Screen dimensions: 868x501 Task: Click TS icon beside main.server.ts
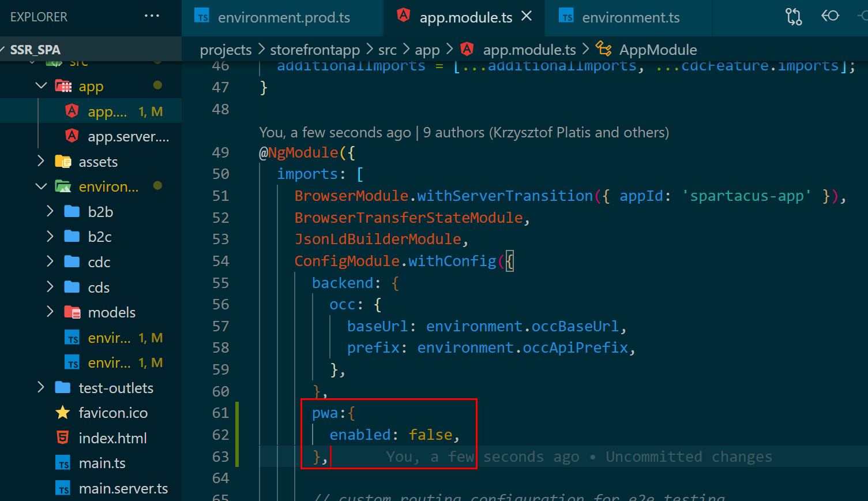[63, 488]
